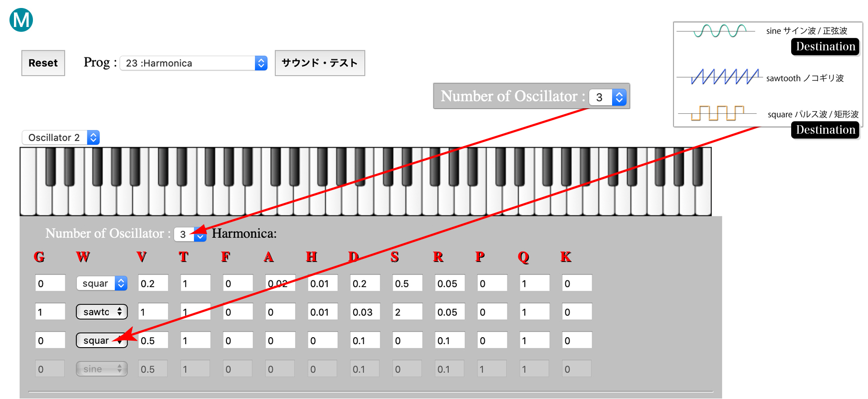Click the sawtooth waveform illustration icon

tap(719, 77)
